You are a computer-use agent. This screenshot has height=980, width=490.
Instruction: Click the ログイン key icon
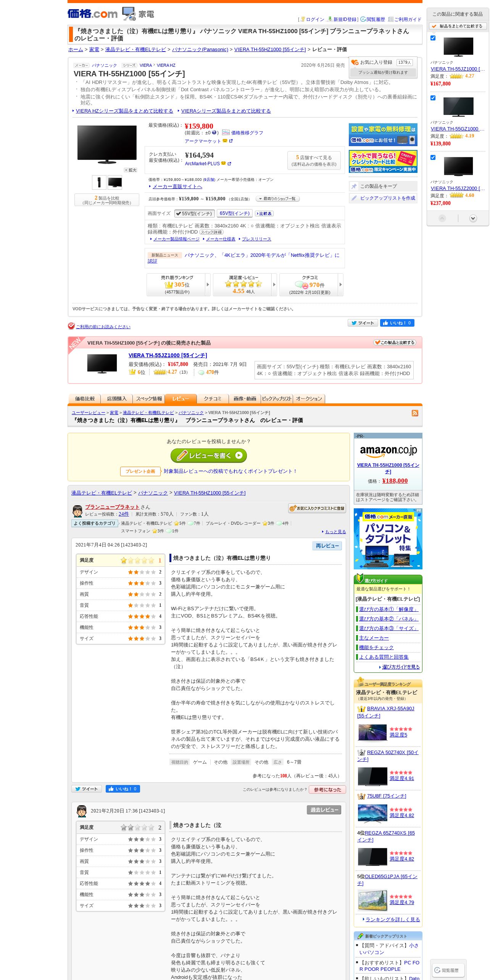[x=303, y=19]
